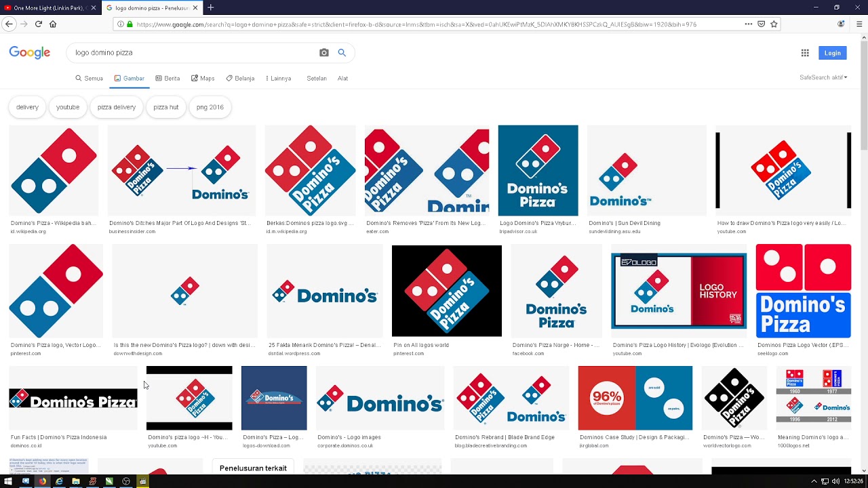
Task: Open the Google apps grid
Action: (x=805, y=53)
